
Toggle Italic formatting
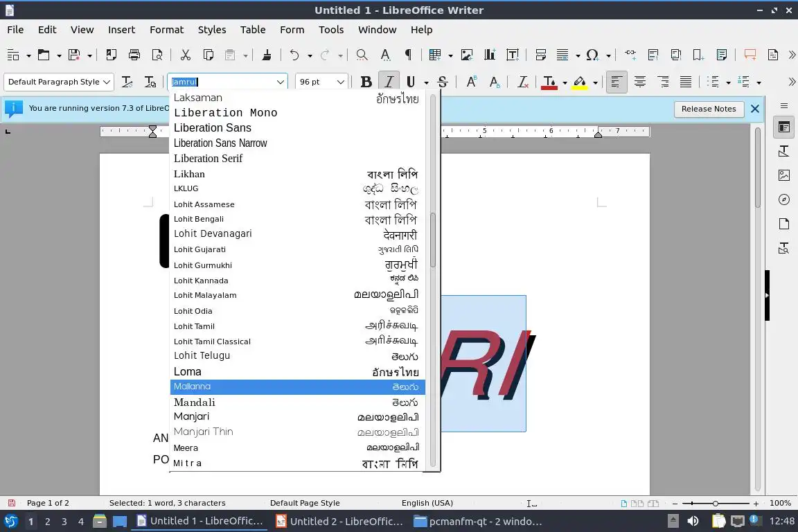point(389,82)
